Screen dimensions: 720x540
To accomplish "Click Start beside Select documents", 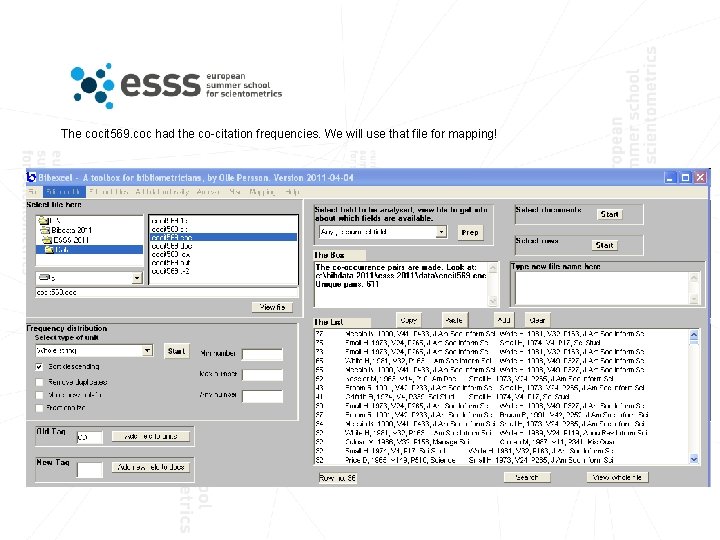I will pyautogui.click(x=609, y=214).
